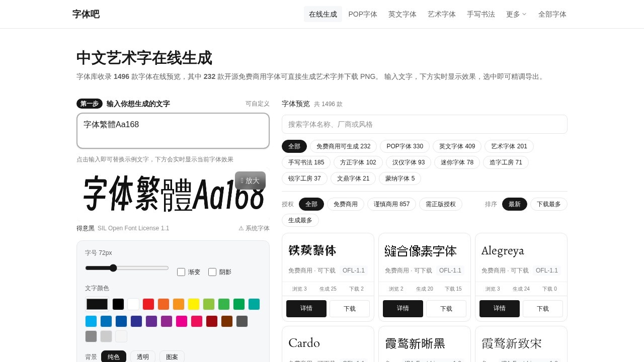
Task: Open 详情 for Alegreya font
Action: [x=500, y=309]
